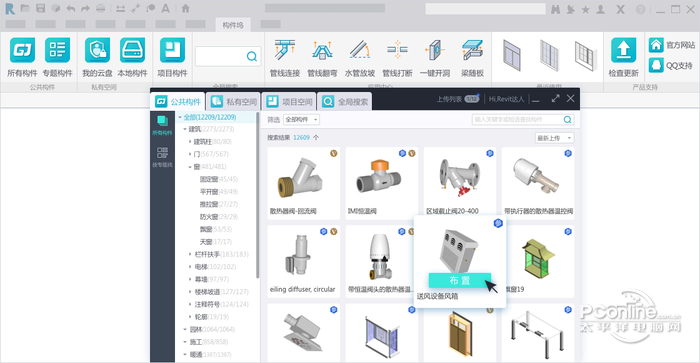Launch 一键开洞 opening tool
The image size is (700, 363).
coord(435,58)
